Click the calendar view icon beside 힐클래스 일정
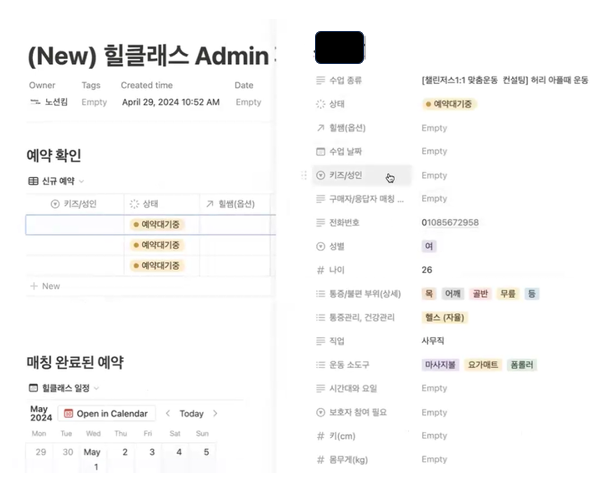 (x=33, y=388)
